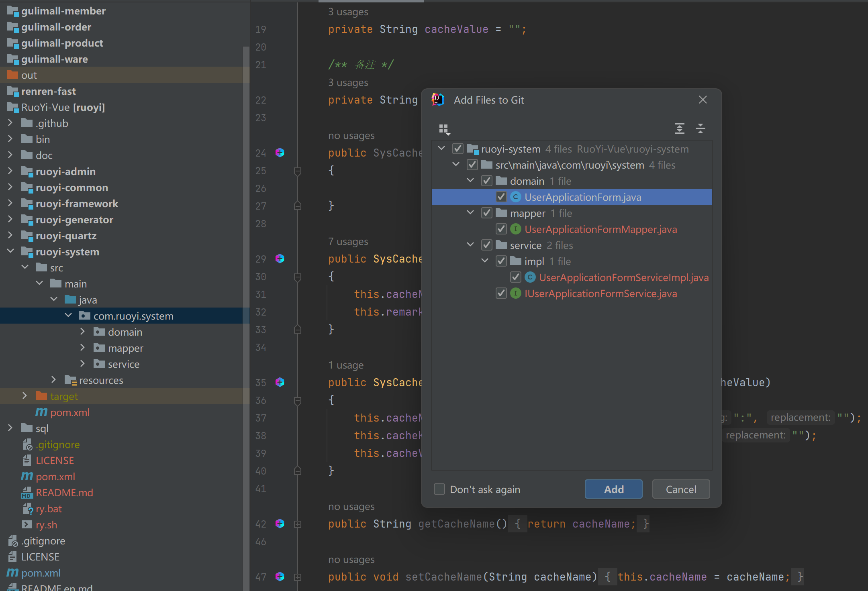This screenshot has width=868, height=591.
Task: Toggle the Don't ask again checkbox
Action: [x=439, y=489]
